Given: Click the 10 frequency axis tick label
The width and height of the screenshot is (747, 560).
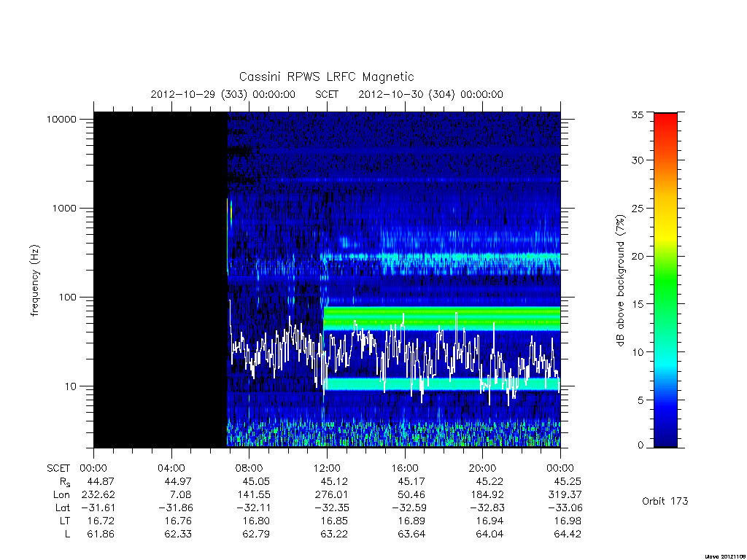Looking at the screenshot, I should click(x=71, y=386).
